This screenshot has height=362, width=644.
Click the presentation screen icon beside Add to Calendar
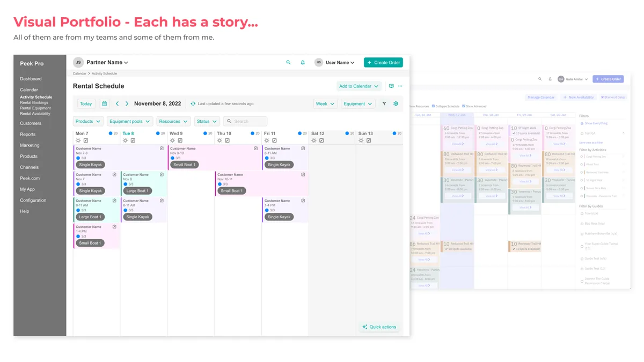391,86
